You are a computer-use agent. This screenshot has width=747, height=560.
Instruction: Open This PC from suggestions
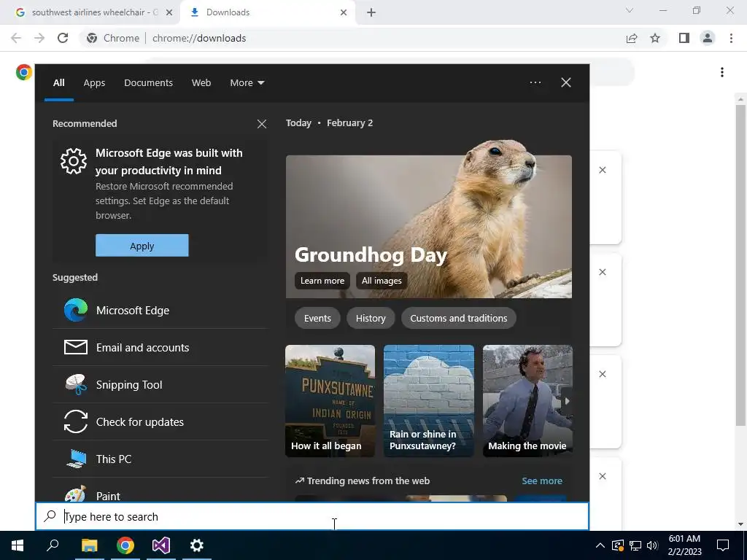(160, 459)
